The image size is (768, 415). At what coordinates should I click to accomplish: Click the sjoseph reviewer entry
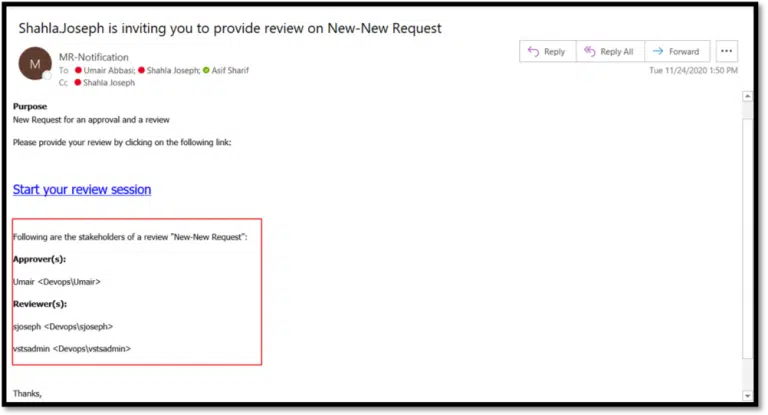point(62,326)
